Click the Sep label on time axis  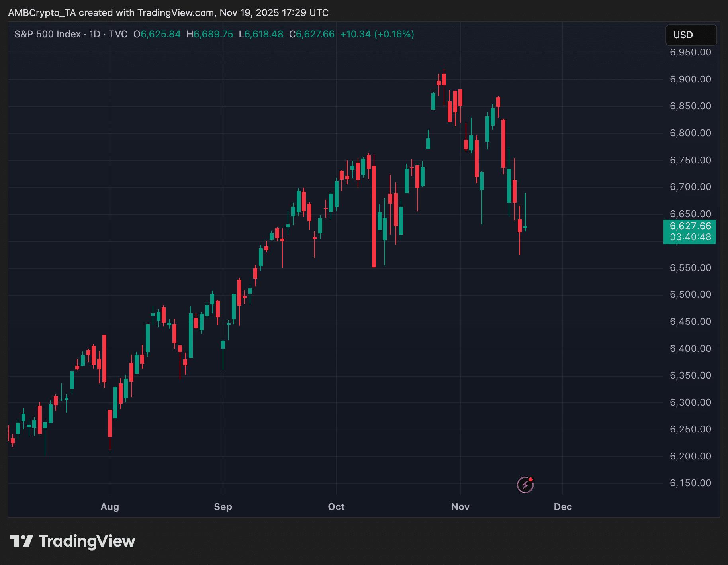tap(223, 507)
